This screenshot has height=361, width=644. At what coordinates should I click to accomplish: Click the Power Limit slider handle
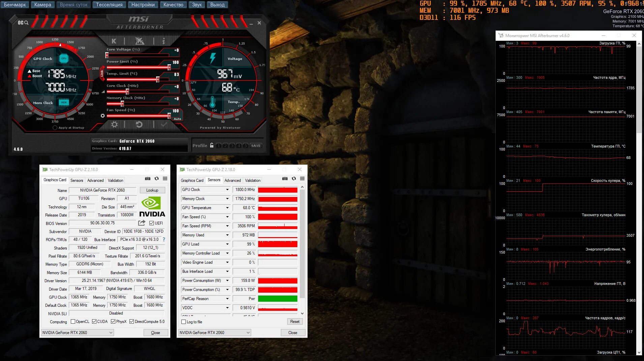[169, 67]
